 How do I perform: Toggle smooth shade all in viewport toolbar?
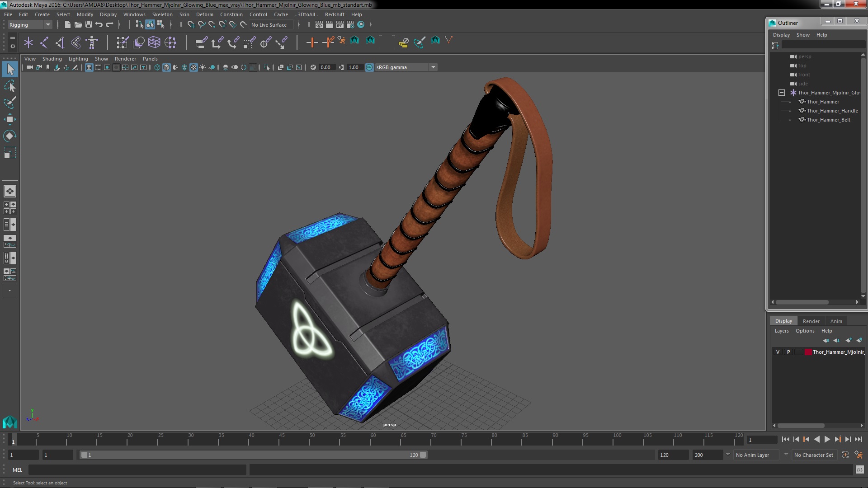click(166, 67)
